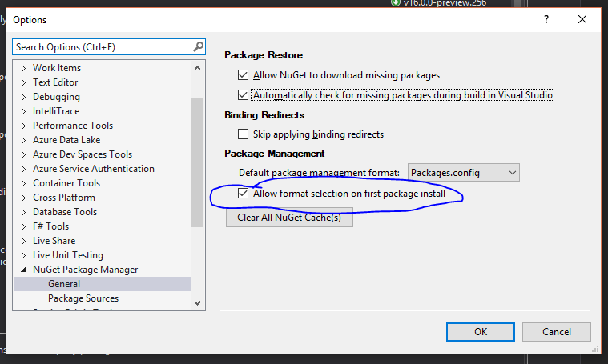The height and width of the screenshot is (364, 608).
Task: Select Package Sources in the tree
Action: [83, 298]
